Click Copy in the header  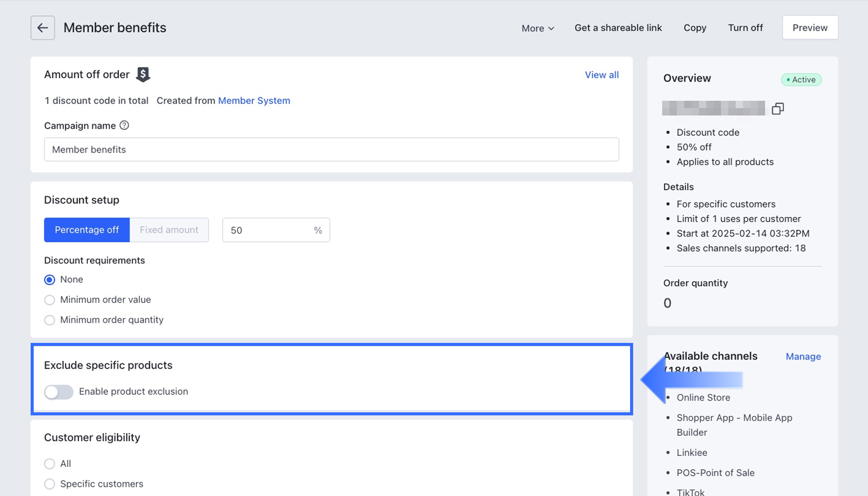tap(694, 28)
